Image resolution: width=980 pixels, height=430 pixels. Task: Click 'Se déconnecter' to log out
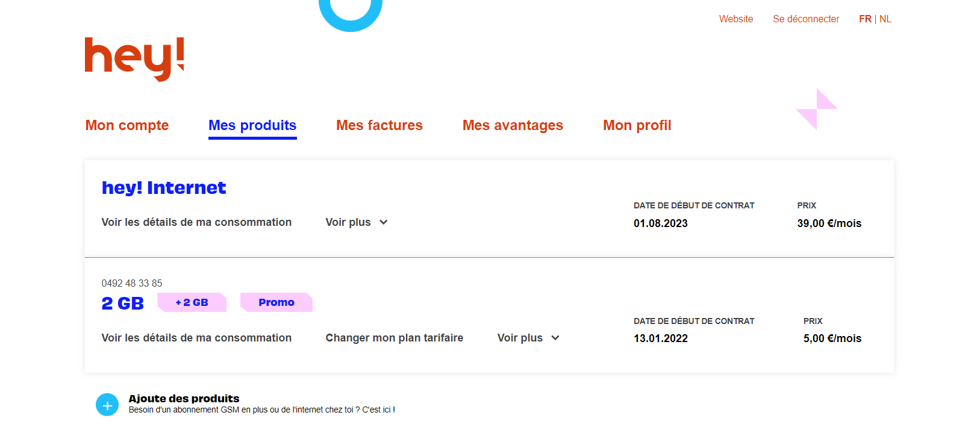pos(806,19)
